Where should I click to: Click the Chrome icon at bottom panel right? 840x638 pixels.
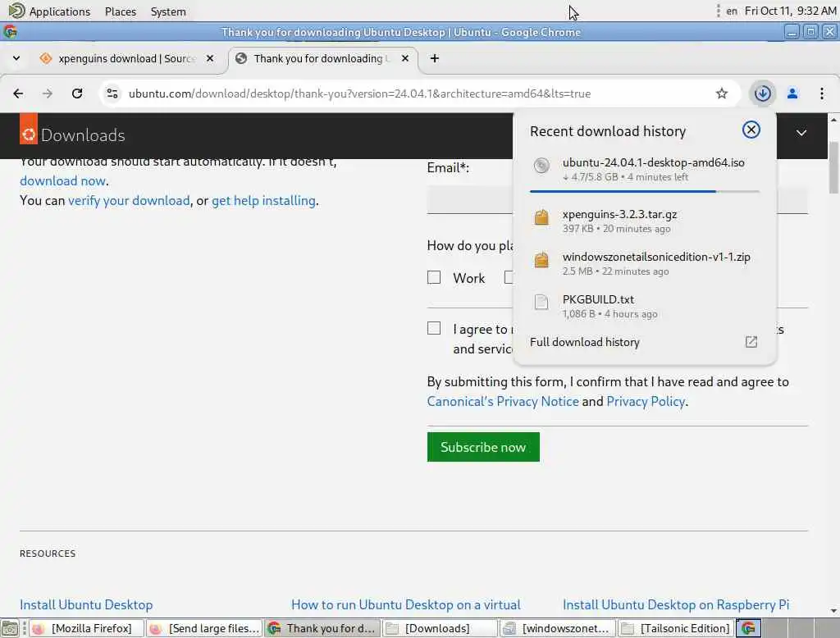coord(748,628)
